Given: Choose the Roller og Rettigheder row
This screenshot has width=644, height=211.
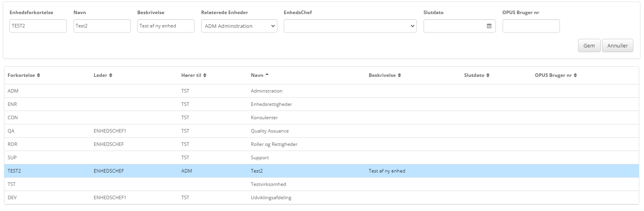Looking at the screenshot, I should 274,144.
